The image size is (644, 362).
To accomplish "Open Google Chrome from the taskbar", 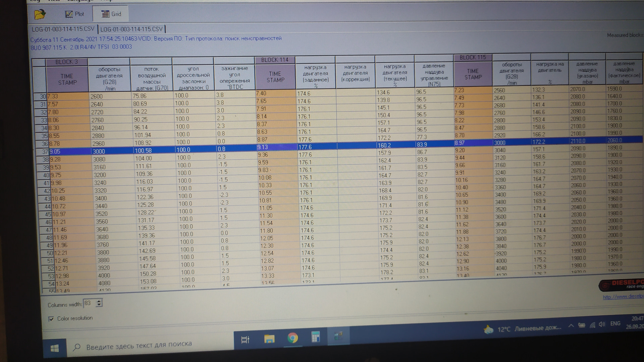I will (x=292, y=338).
